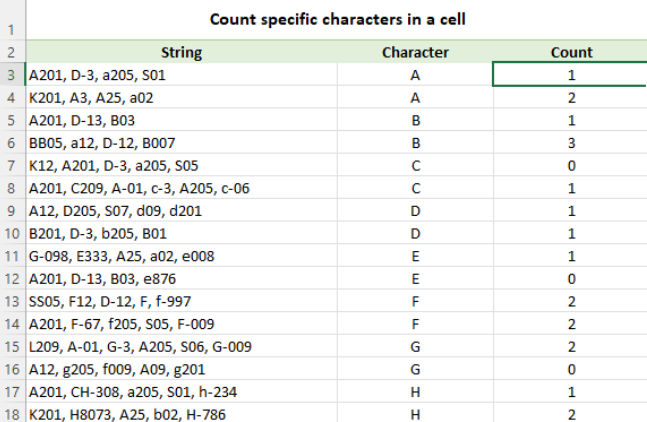
Task: Click Character 'E' in row 11
Action: 415,256
